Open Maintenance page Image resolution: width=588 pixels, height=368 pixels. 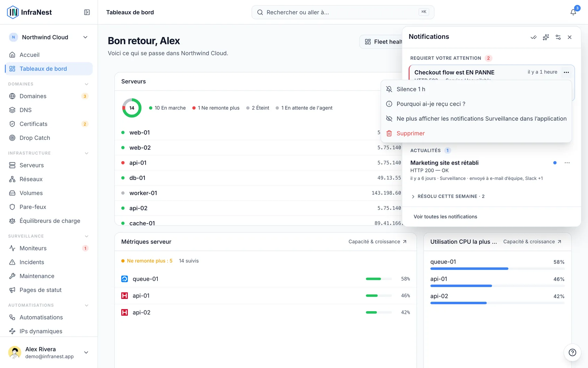pos(49,276)
